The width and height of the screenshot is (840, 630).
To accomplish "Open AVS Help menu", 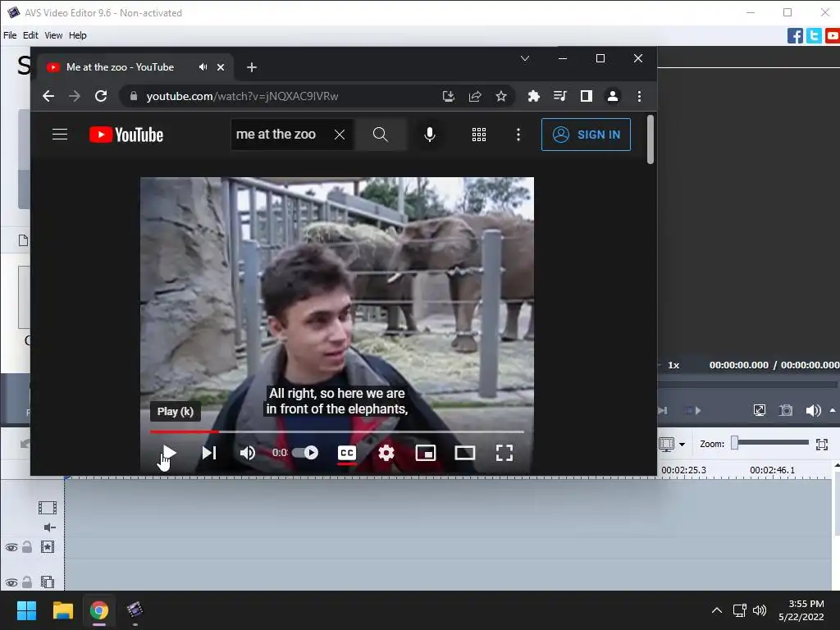I will pyautogui.click(x=78, y=35).
